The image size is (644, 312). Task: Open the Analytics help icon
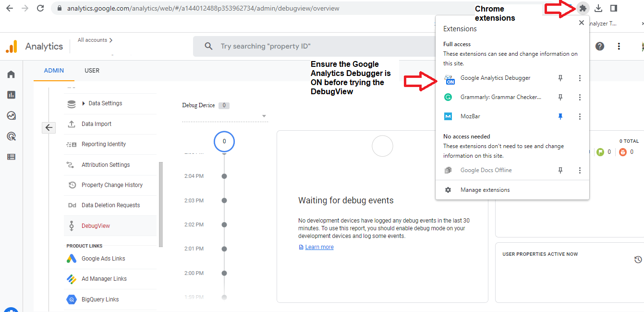coord(600,46)
